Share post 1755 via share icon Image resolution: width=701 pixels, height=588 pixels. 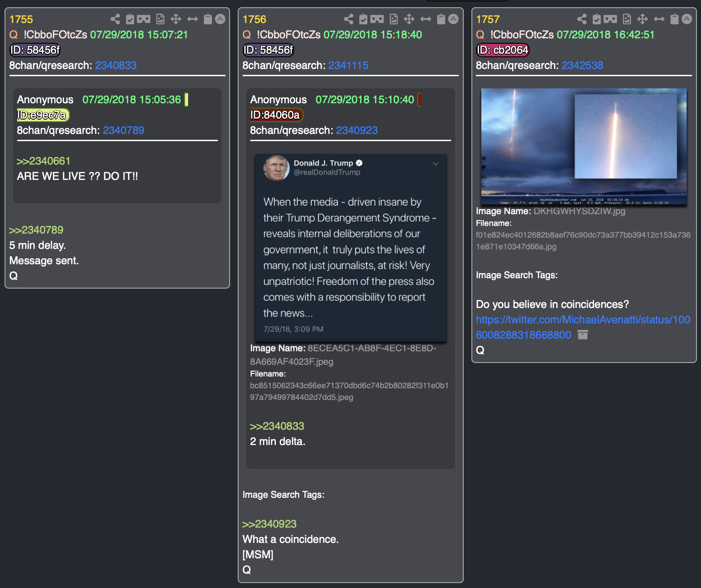coord(115,19)
